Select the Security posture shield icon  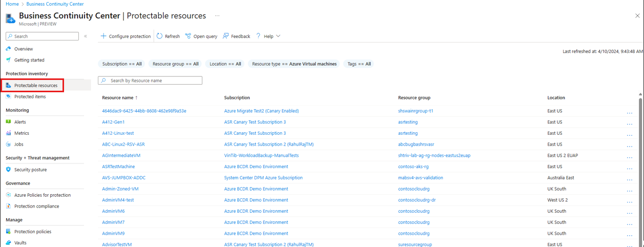click(x=9, y=170)
